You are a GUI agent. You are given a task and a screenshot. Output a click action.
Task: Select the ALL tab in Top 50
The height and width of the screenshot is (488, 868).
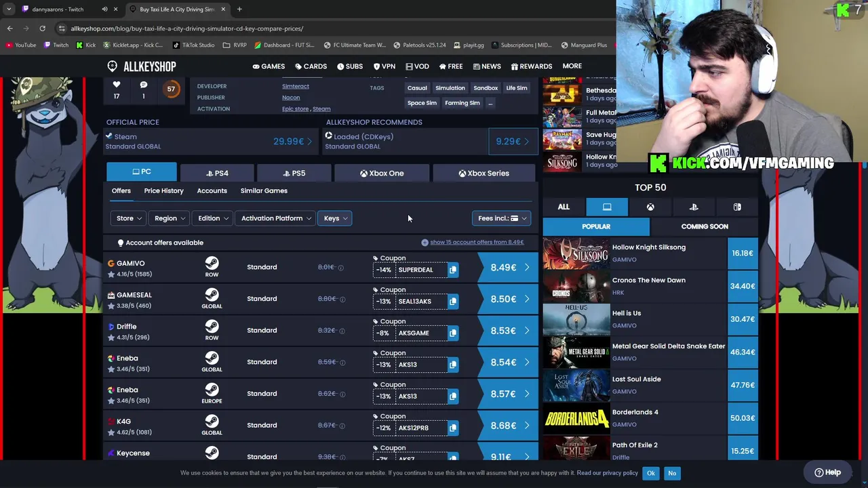click(564, 207)
